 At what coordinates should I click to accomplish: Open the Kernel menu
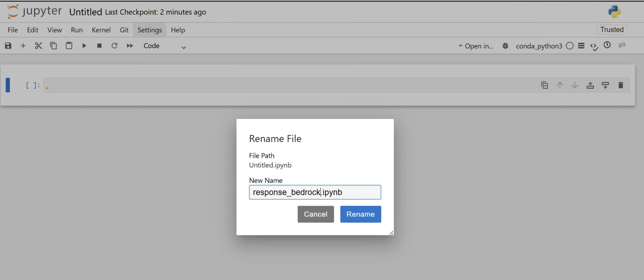101,30
